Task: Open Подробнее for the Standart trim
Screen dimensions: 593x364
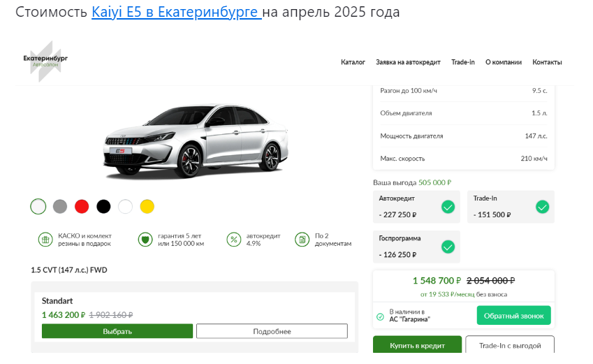Action: (x=272, y=331)
